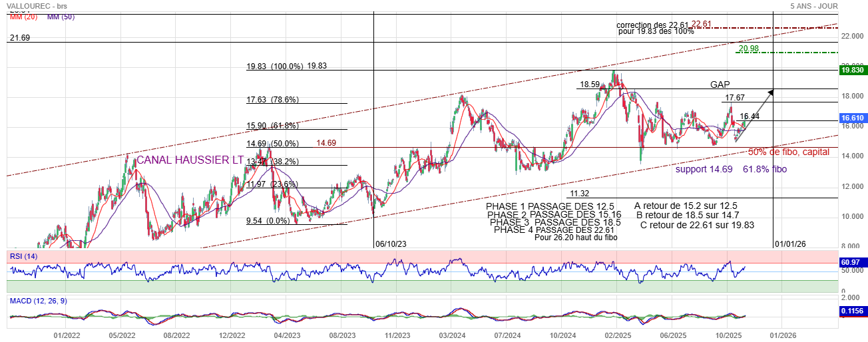Click 'C retour de 22.61 sur 19.83' text

[x=697, y=226]
